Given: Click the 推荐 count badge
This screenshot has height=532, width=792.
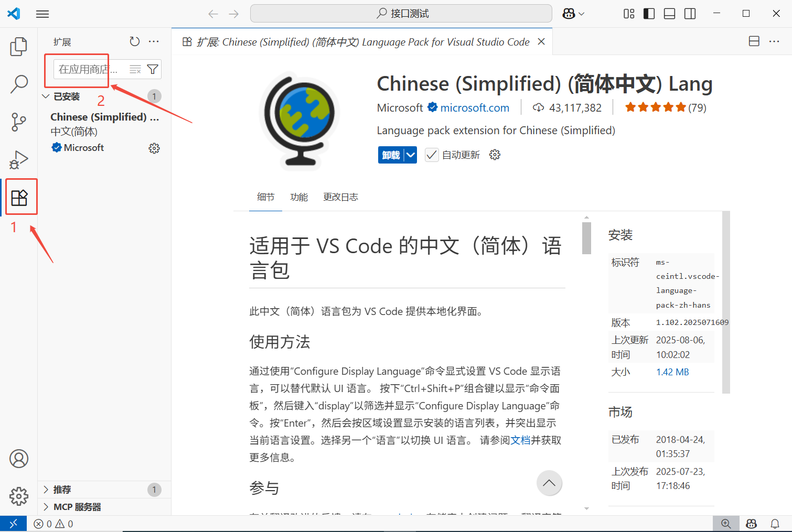Looking at the screenshot, I should coord(154,490).
